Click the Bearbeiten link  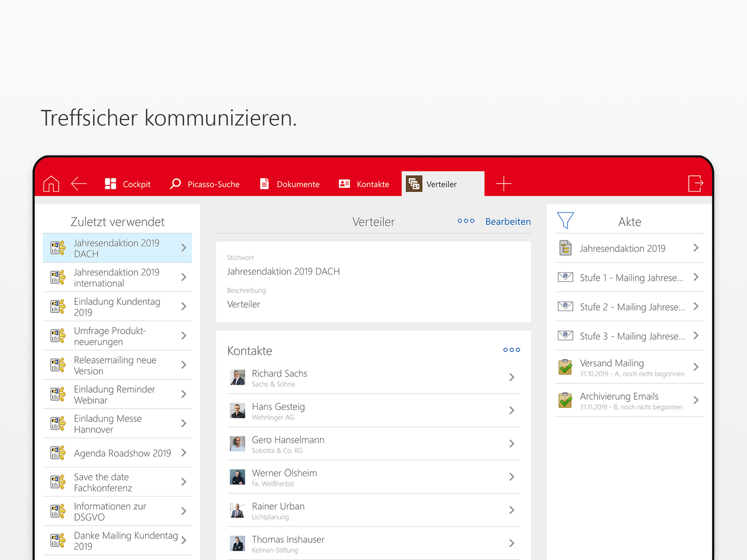[x=507, y=221]
